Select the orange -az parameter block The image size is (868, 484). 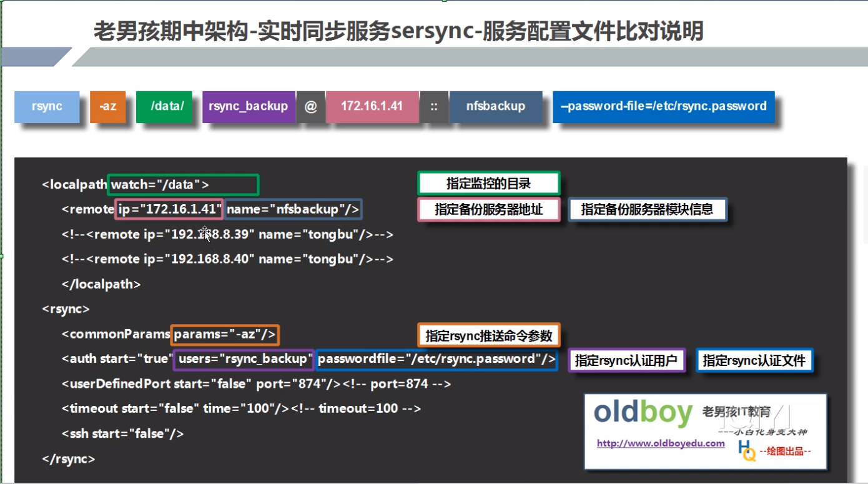(x=109, y=106)
